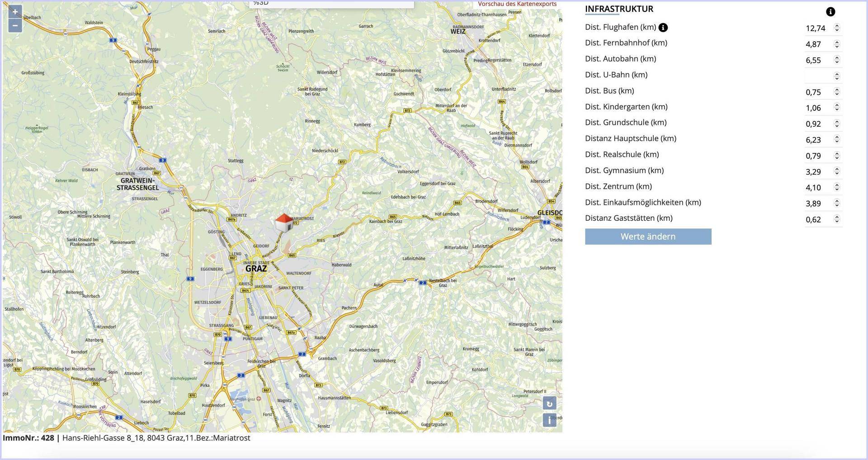The height and width of the screenshot is (460, 868).
Task: Open the Infrastruktur section info icon
Action: point(830,12)
